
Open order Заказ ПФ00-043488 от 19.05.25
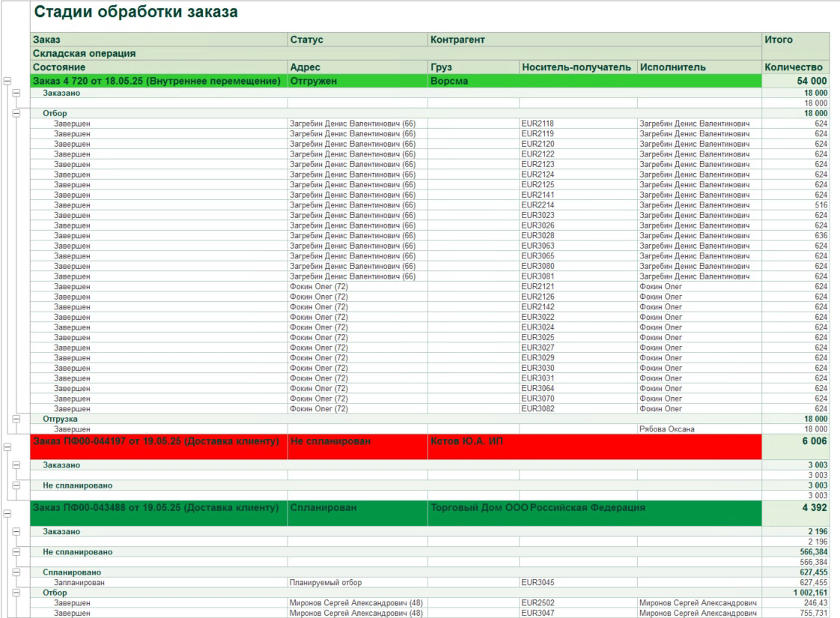pos(159,513)
